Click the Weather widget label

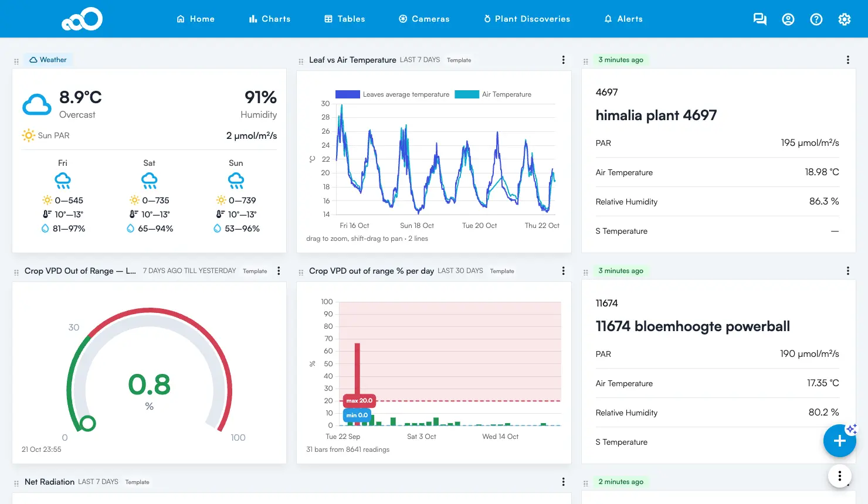point(48,60)
